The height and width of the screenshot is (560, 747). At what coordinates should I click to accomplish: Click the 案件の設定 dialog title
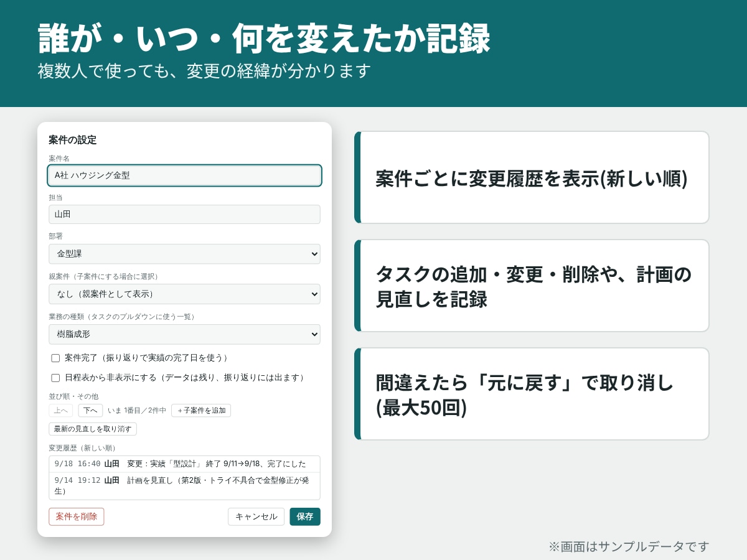73,140
